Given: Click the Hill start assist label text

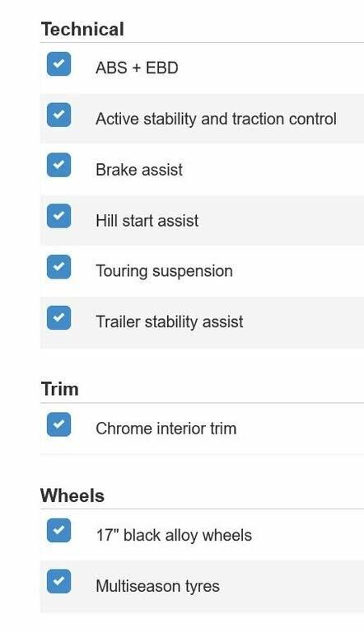Looking at the screenshot, I should pos(147,220).
